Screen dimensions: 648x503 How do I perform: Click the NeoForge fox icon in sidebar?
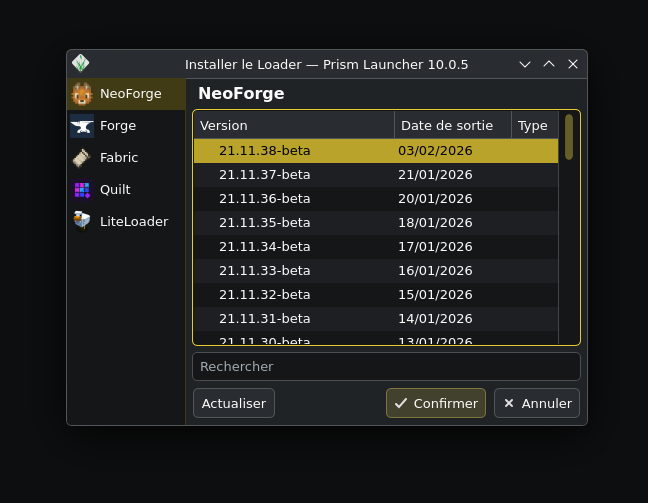(82, 94)
